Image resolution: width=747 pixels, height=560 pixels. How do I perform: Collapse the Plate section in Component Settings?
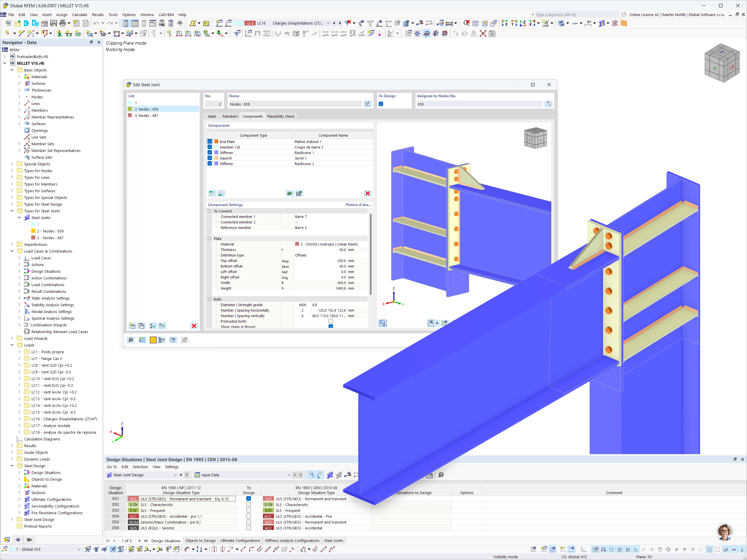(x=210, y=239)
